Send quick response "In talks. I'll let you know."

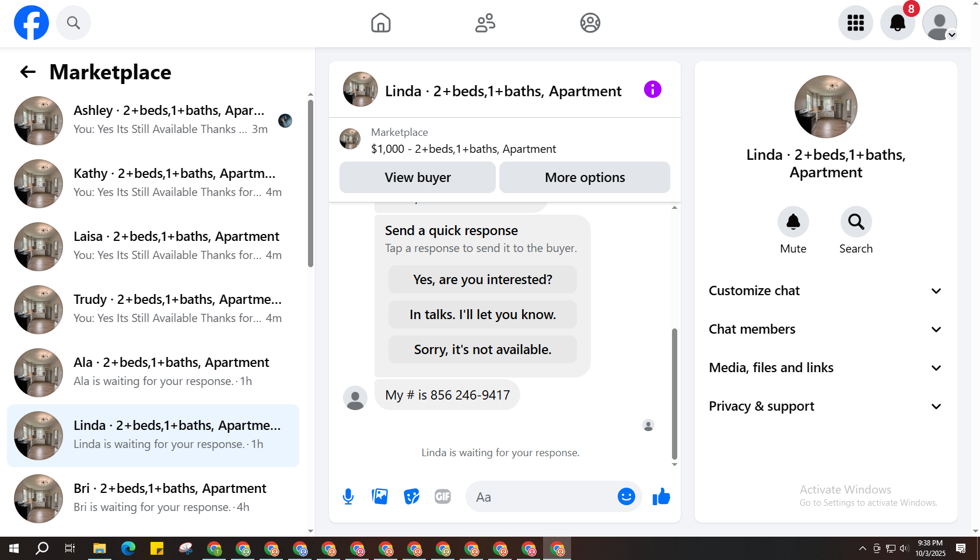pos(482,314)
